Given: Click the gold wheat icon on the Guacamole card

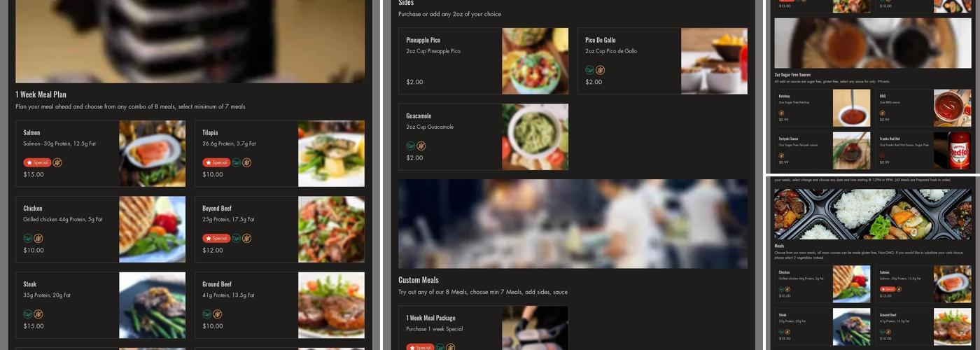Looking at the screenshot, I should click(x=421, y=146).
